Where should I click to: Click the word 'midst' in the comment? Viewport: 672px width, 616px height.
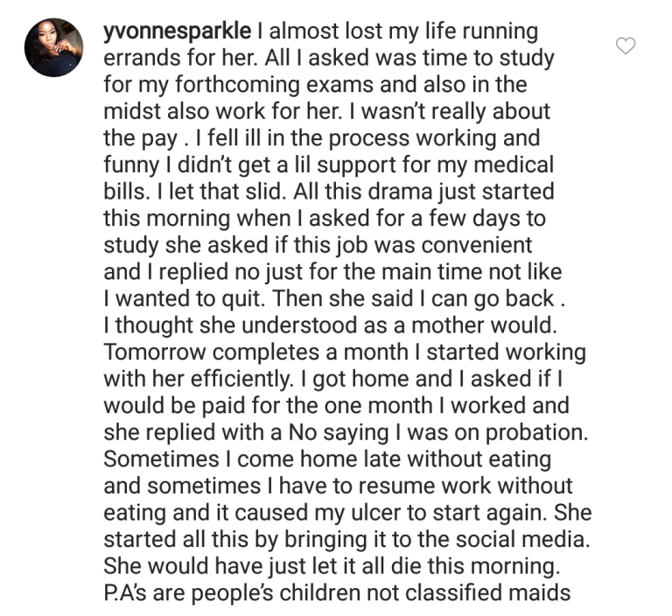click(132, 111)
